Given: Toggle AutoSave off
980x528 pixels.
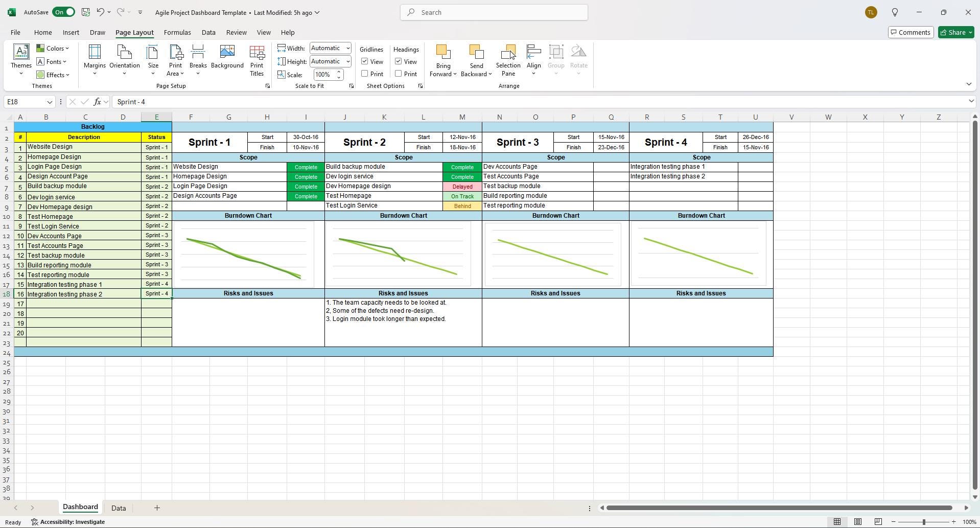Looking at the screenshot, I should (x=63, y=12).
